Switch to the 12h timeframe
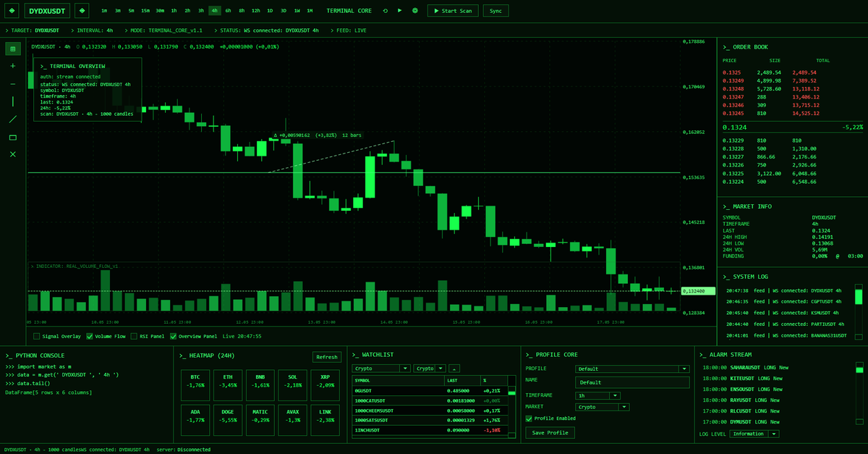 256,11
